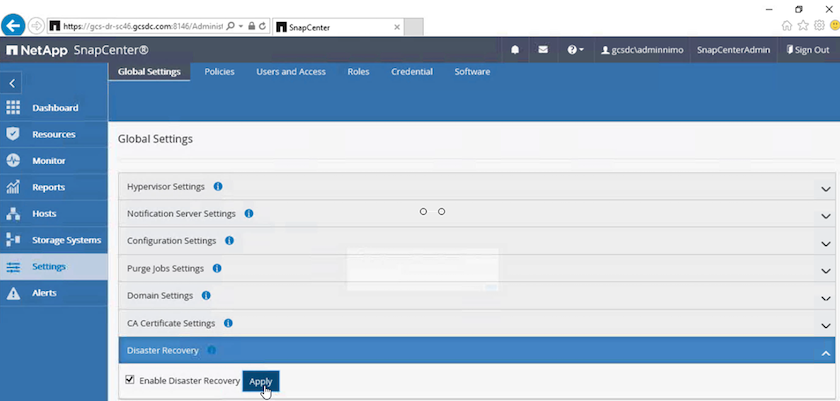Click the padlock security icon in address bar

click(251, 26)
